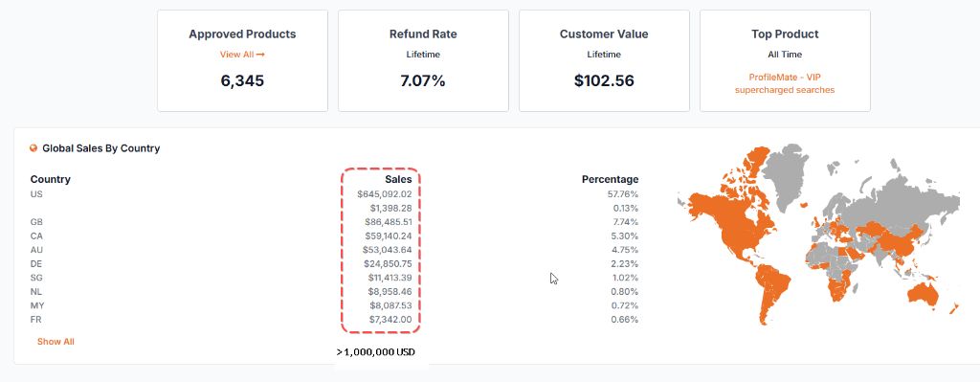Viewport: 980px width, 382px height.
Task: Select the 0.80% percentage cell
Action: (625, 292)
